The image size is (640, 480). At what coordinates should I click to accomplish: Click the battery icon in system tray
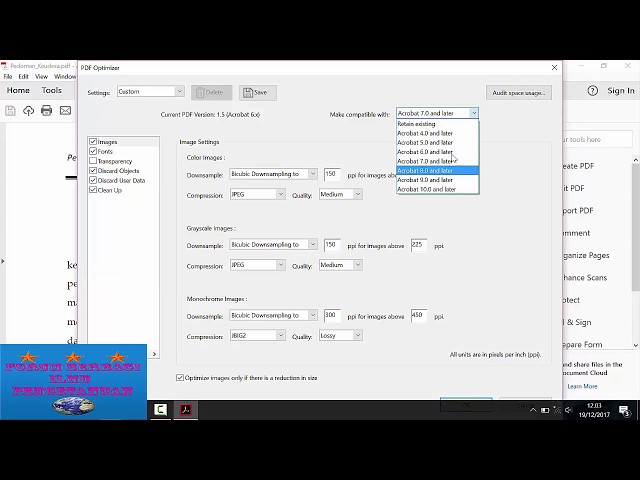(x=545, y=410)
